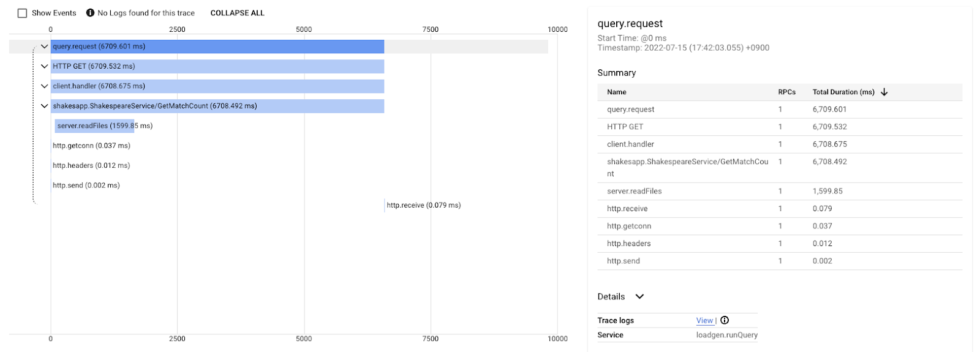Collapse the query.request span chevron

(44, 47)
